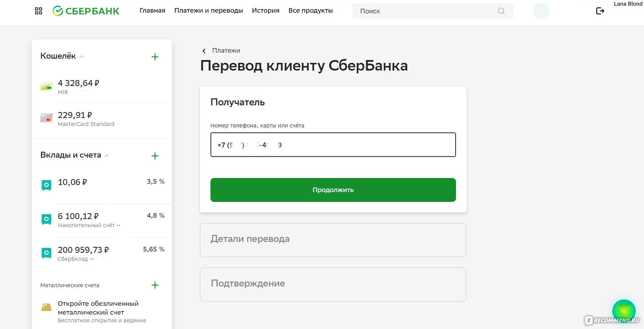Click the Sberbank logo
Viewport: 644px width, 329px height.
[86, 11]
